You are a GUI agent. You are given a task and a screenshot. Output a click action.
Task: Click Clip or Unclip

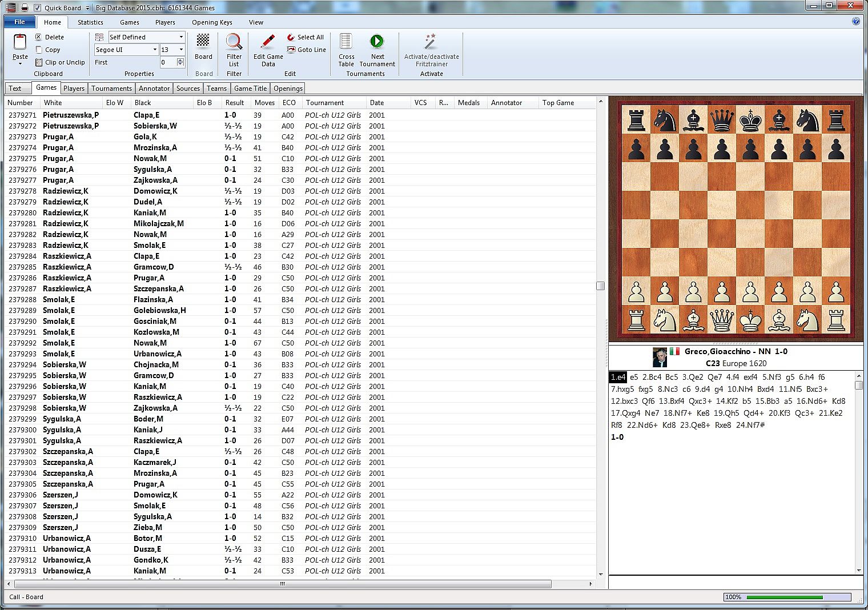point(59,62)
